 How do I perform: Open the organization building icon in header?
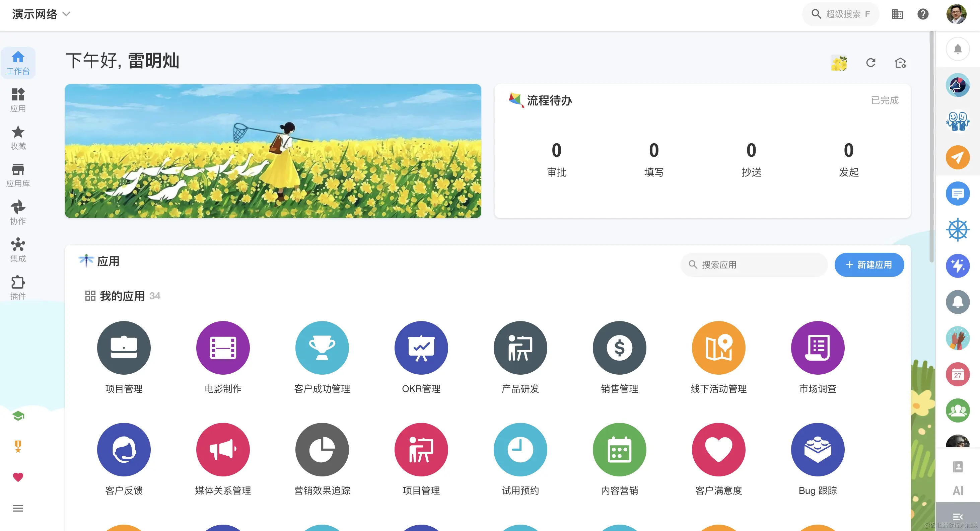point(897,14)
